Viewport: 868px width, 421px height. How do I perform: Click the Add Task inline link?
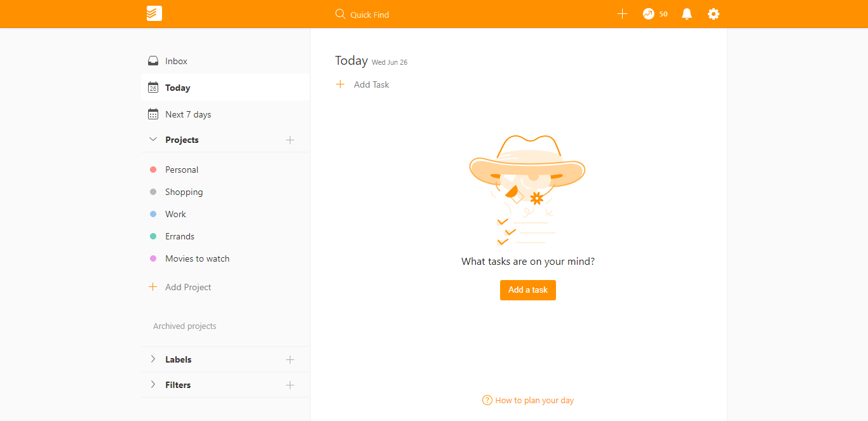click(x=372, y=84)
